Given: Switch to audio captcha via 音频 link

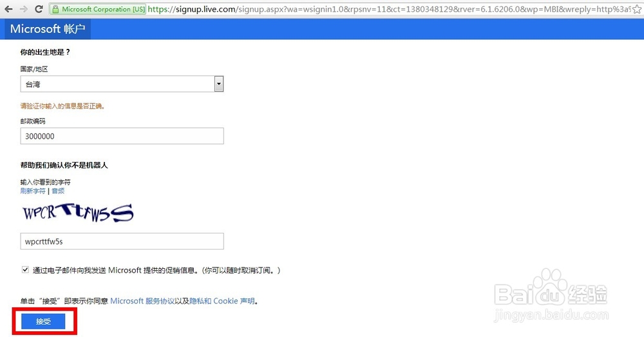Looking at the screenshot, I should tap(58, 191).
